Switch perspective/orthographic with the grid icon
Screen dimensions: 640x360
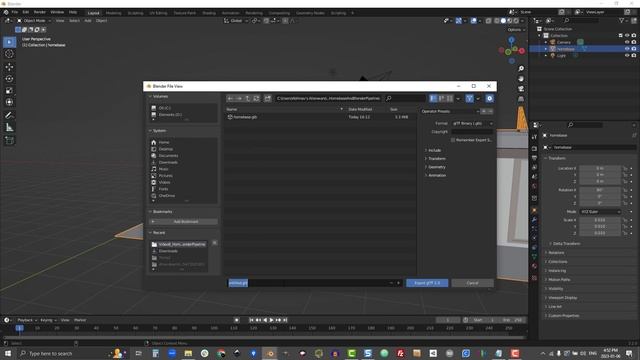[521, 99]
